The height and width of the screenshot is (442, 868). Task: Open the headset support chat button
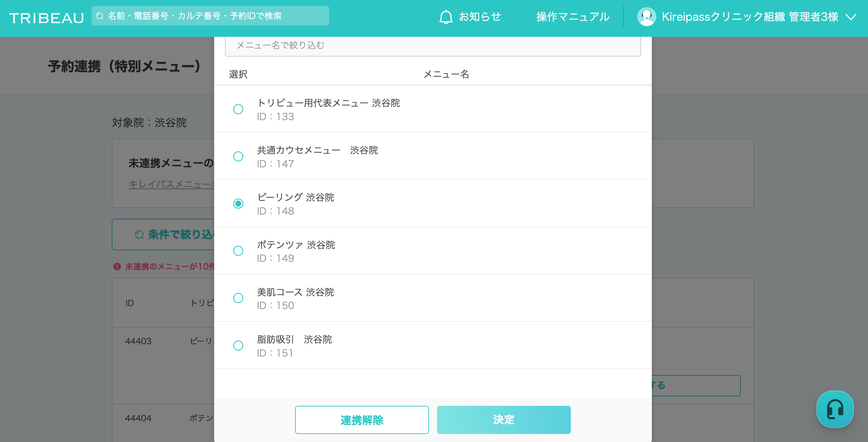[835, 409]
